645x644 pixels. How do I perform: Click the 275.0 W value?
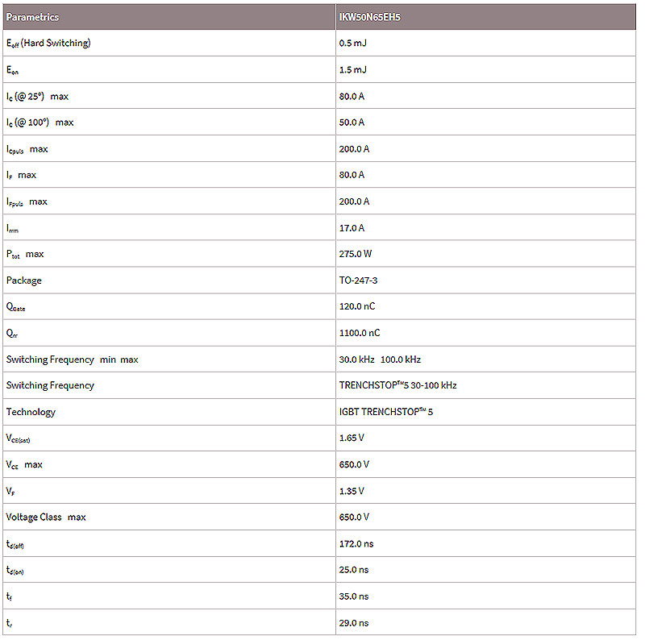pos(356,254)
